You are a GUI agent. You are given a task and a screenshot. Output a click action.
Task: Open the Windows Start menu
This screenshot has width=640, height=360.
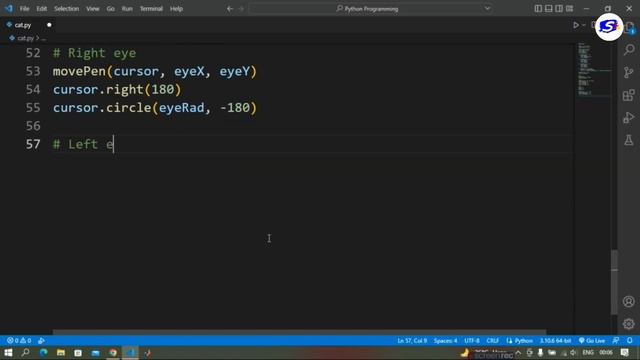click(8, 353)
